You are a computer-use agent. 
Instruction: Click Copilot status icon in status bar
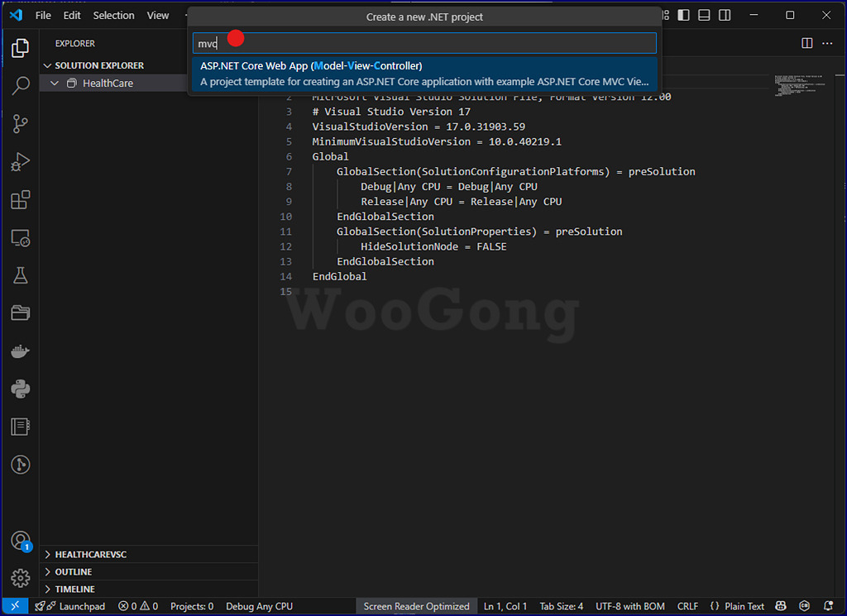point(781,606)
